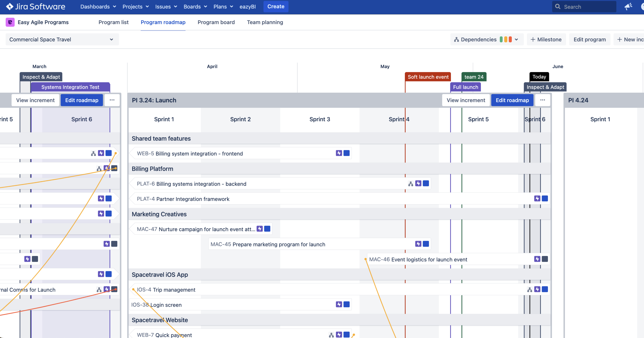This screenshot has width=644, height=338.
Task: Select the team 24 milestone marker
Action: click(x=474, y=77)
